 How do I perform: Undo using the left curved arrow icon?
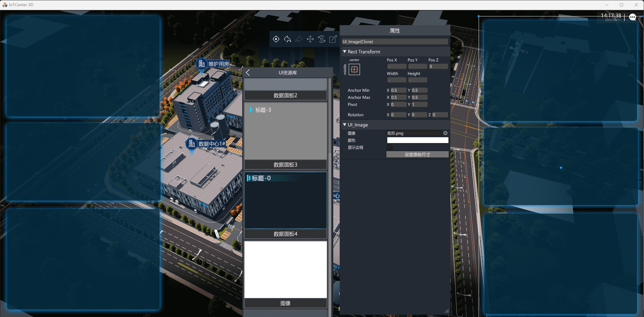[x=288, y=39]
